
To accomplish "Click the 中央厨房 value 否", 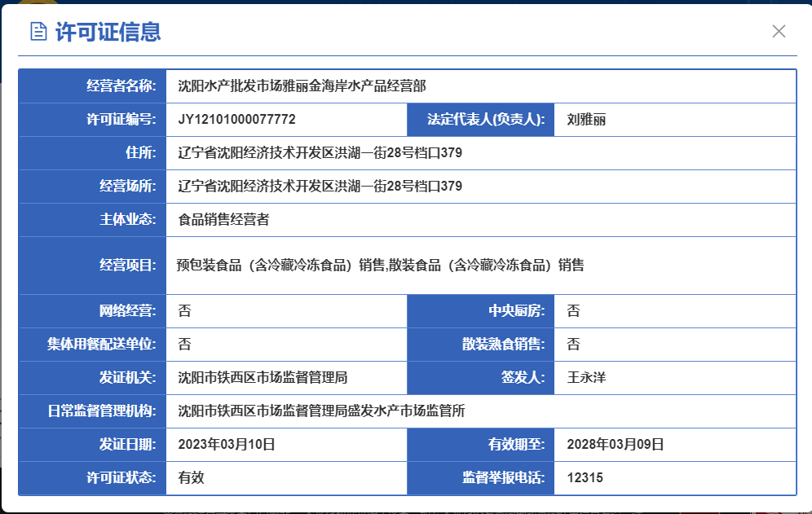I will pos(573,311).
